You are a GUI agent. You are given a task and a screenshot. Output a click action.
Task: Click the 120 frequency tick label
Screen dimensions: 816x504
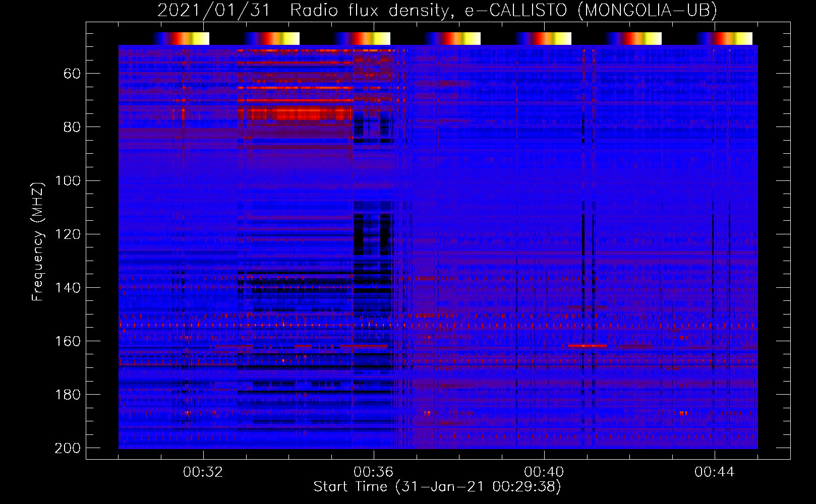tap(68, 234)
